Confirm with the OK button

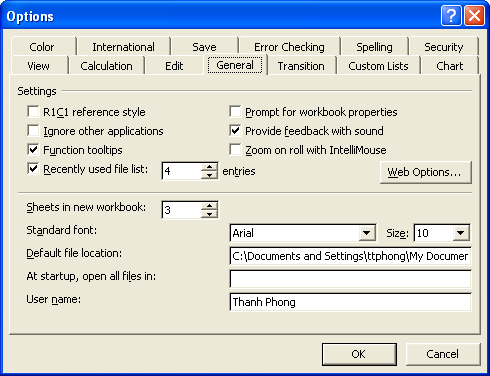[359, 354]
